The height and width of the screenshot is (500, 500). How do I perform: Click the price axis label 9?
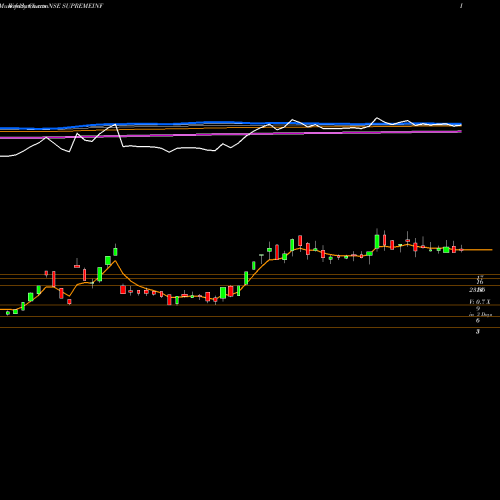click(478, 309)
